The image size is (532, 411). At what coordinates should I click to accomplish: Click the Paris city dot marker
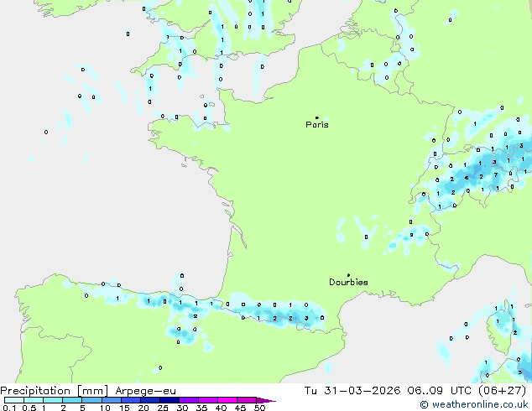click(316, 117)
